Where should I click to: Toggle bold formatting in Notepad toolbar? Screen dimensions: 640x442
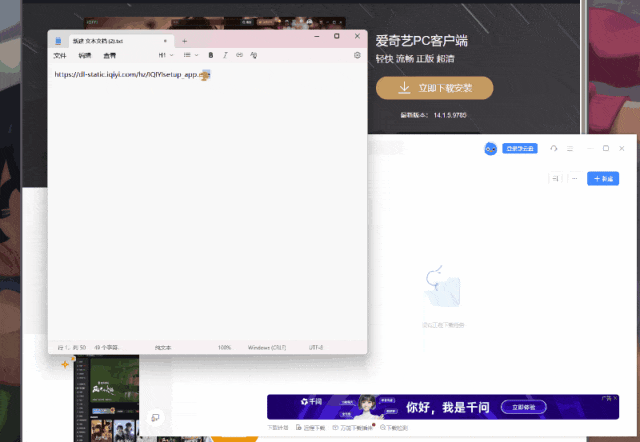tap(211, 55)
